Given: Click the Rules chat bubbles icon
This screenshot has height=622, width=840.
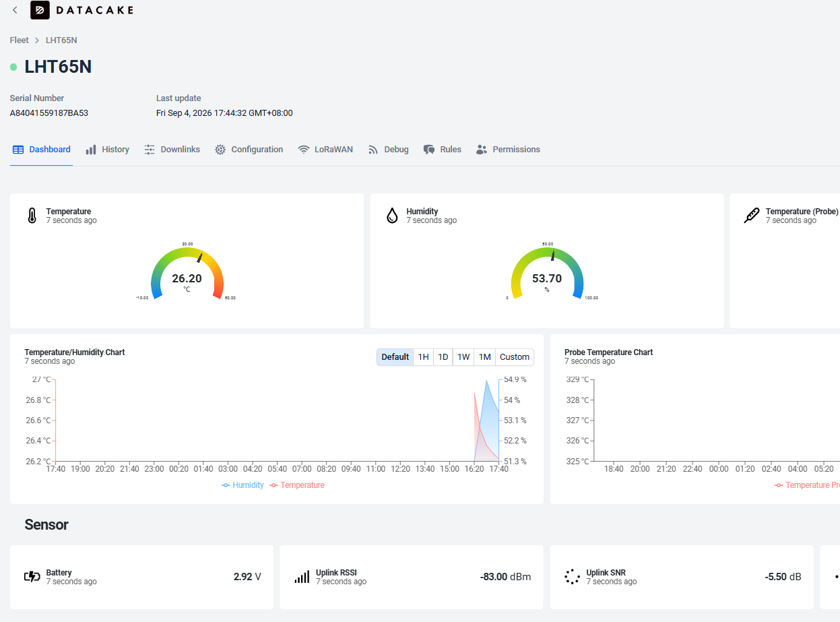Looking at the screenshot, I should [x=429, y=150].
